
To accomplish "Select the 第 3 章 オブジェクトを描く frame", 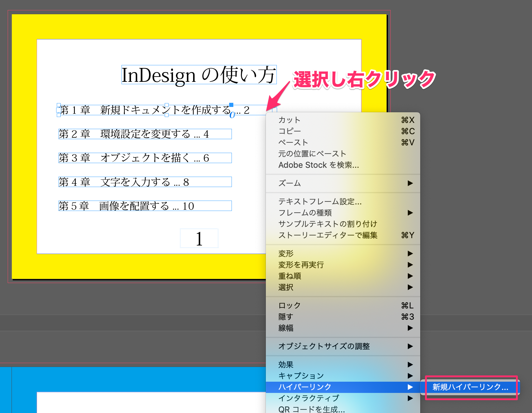I will pyautogui.click(x=145, y=158).
